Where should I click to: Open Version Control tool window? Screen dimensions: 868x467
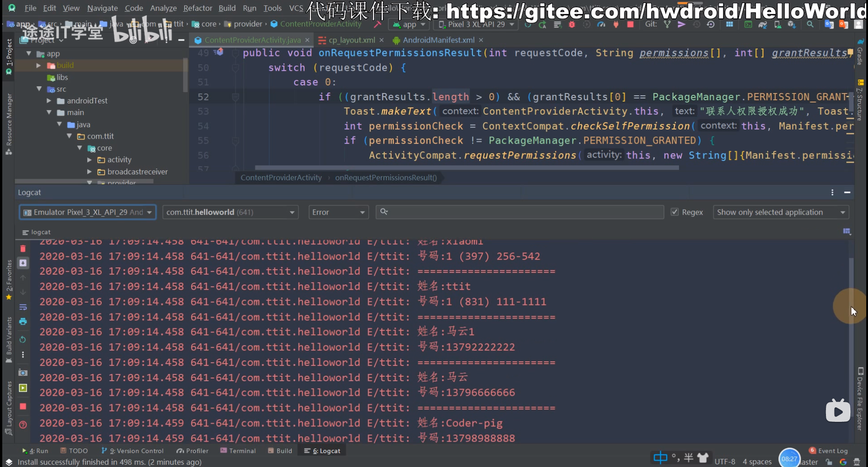coord(132,451)
